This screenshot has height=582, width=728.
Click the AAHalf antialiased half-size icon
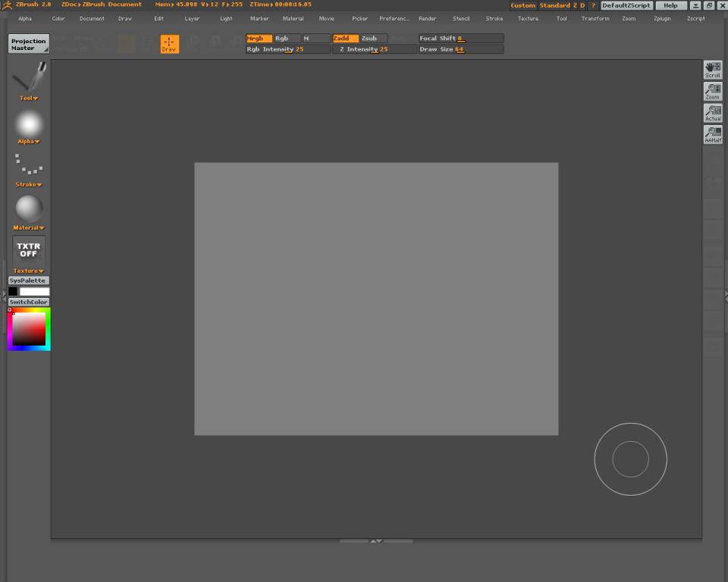tap(713, 135)
